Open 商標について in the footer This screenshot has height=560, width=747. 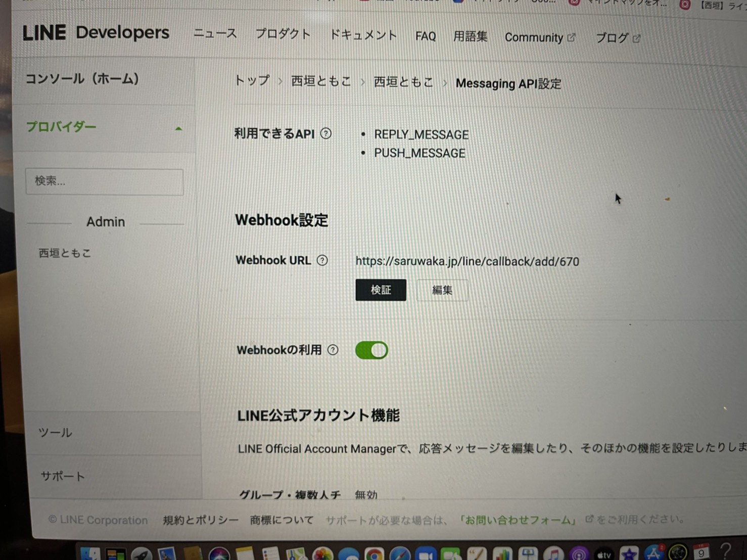coord(282,520)
